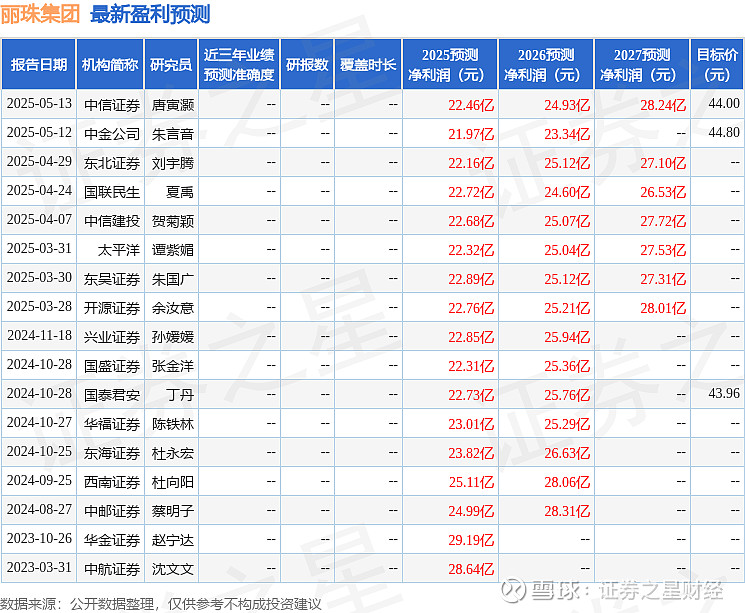Click the 28.01亿 forecast value
Screen dimensions: 745x613
[x=663, y=308]
